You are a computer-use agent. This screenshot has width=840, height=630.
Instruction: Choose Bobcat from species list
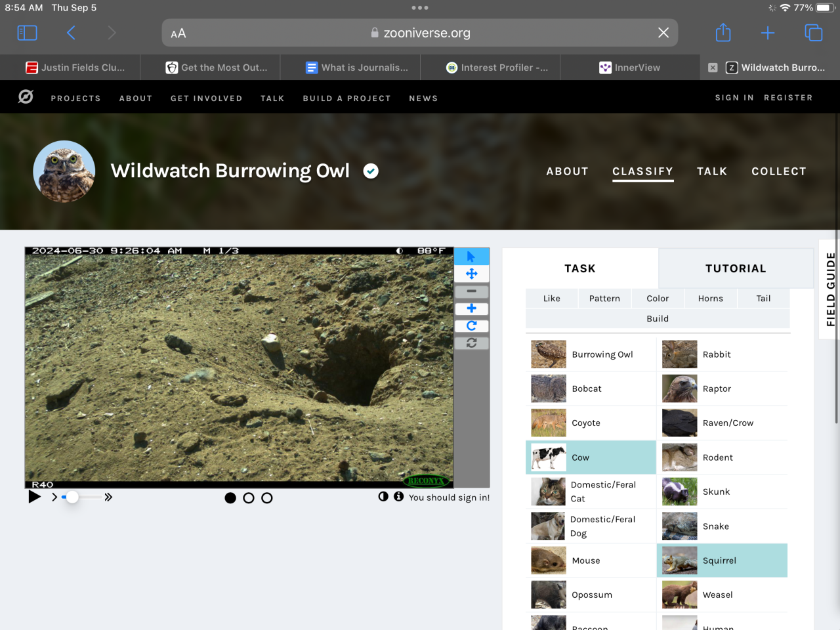(x=591, y=388)
